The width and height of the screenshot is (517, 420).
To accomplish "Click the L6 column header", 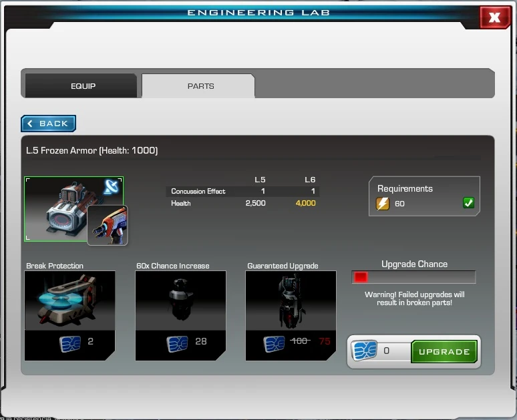I will coord(310,180).
